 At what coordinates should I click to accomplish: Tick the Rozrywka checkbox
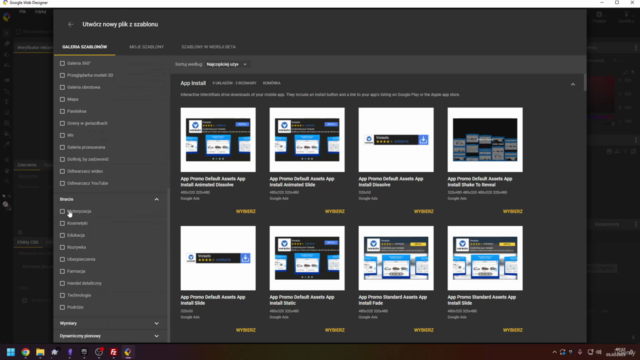pos(62,247)
